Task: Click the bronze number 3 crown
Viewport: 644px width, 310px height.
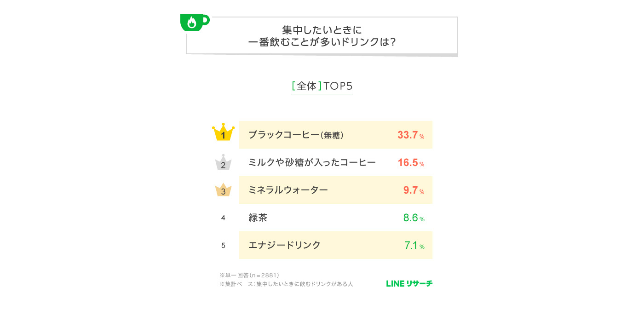Action: pyautogui.click(x=223, y=190)
